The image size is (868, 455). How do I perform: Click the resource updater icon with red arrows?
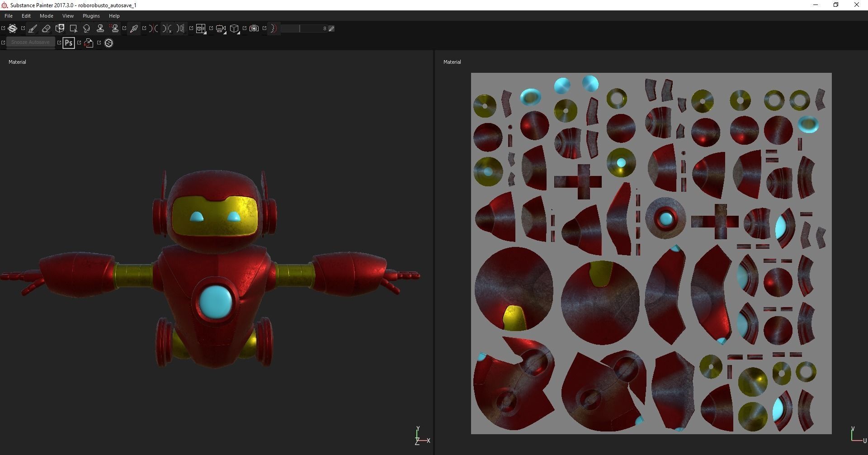click(89, 43)
